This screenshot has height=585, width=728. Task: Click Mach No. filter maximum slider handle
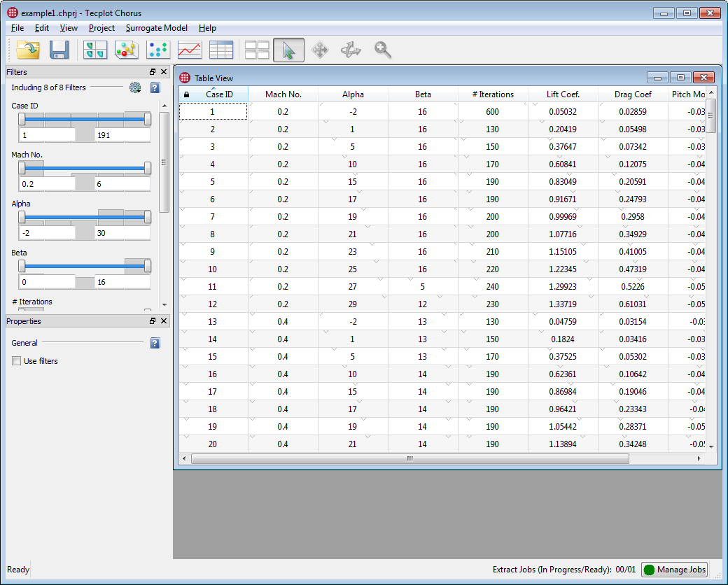coord(148,168)
